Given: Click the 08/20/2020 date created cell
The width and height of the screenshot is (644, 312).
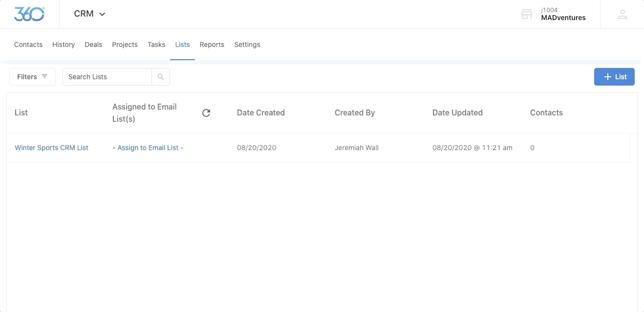Looking at the screenshot, I should point(257,148).
